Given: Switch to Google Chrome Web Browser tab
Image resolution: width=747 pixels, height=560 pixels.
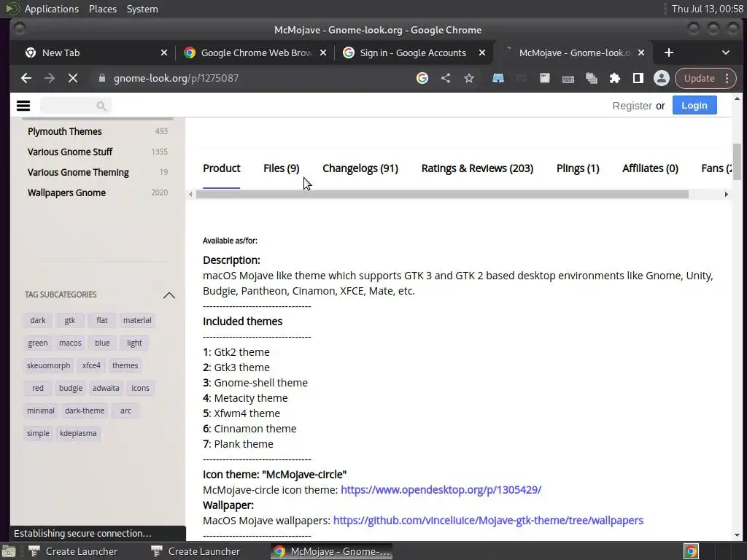Looking at the screenshot, I should 255,52.
